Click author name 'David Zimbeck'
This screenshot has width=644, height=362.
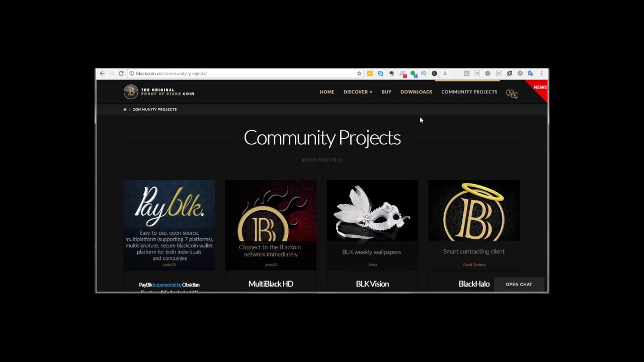[x=474, y=265]
